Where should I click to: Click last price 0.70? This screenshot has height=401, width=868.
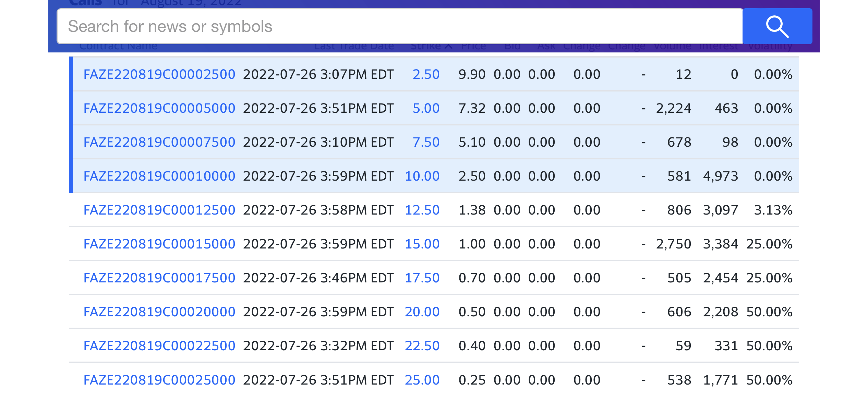pyautogui.click(x=472, y=278)
